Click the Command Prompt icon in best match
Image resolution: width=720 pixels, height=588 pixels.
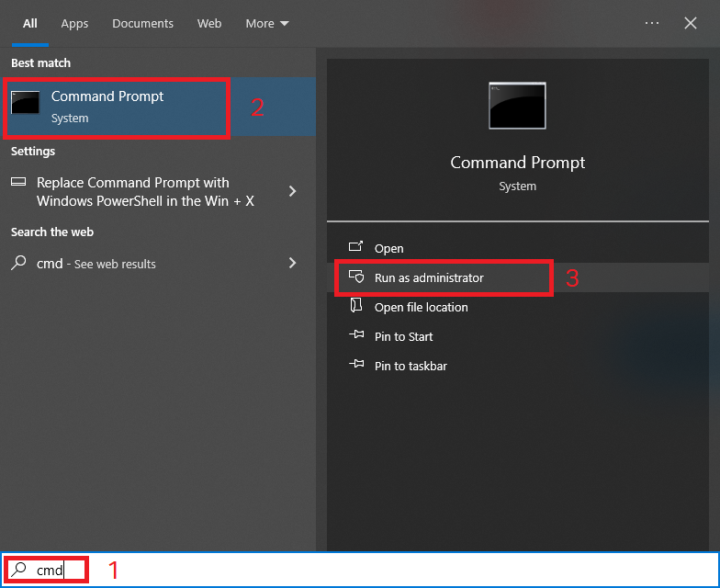[x=26, y=102]
